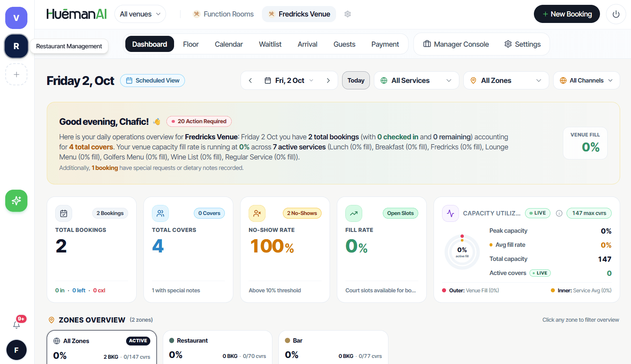Open the Fri, 2 Oct date picker
The height and width of the screenshot is (364, 631).
point(289,81)
